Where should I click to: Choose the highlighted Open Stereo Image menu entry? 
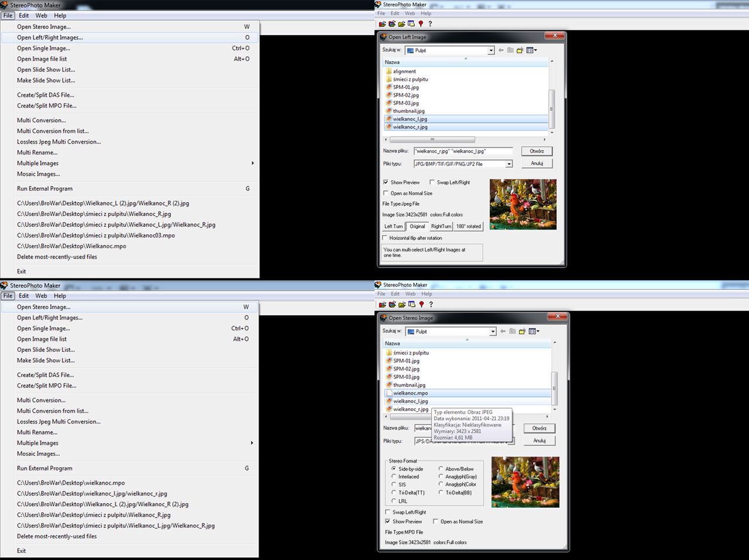point(130,307)
